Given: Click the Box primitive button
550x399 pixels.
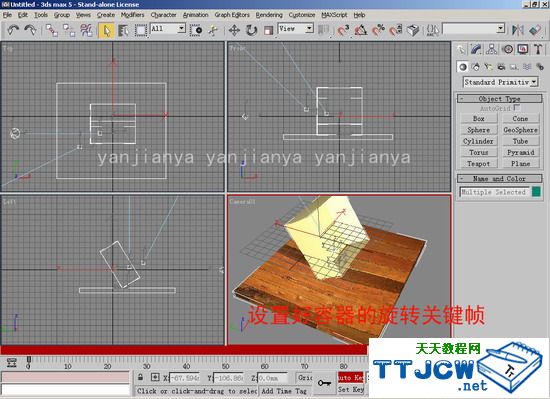Looking at the screenshot, I should point(478,119).
